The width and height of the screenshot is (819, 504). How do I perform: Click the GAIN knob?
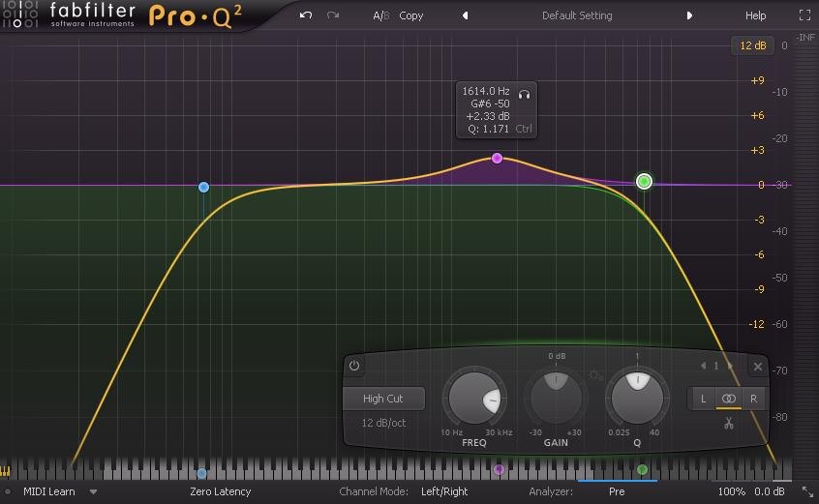pyautogui.click(x=556, y=399)
